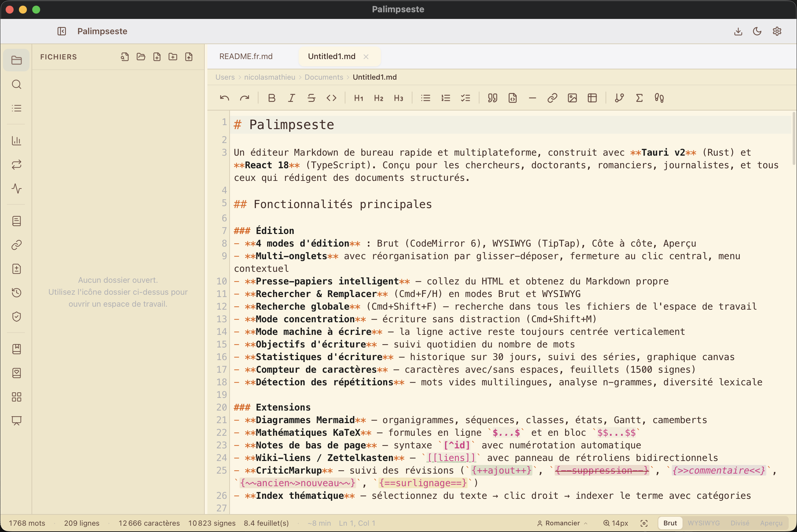Redo the last undone edit
The width and height of the screenshot is (797, 532).
[245, 98]
